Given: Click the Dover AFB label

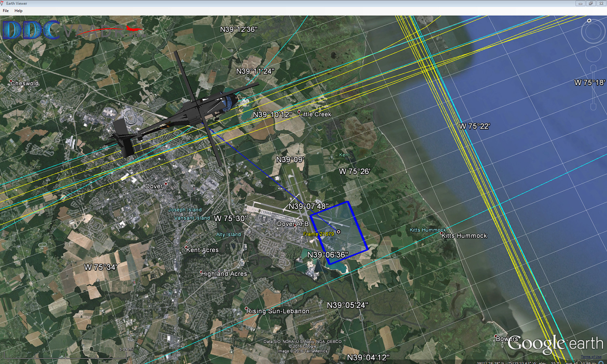Looking at the screenshot, I should (x=293, y=224).
